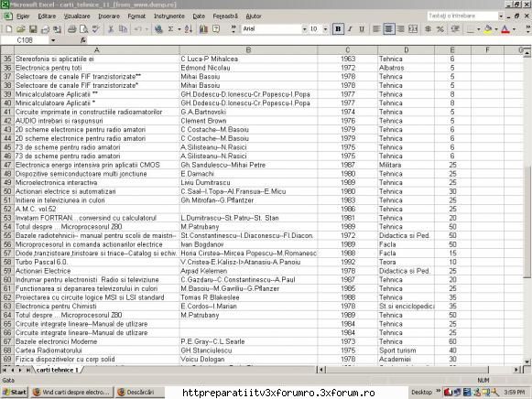Click the Print icon in toolbar
This screenshot has height=399, width=532.
click(71, 29)
